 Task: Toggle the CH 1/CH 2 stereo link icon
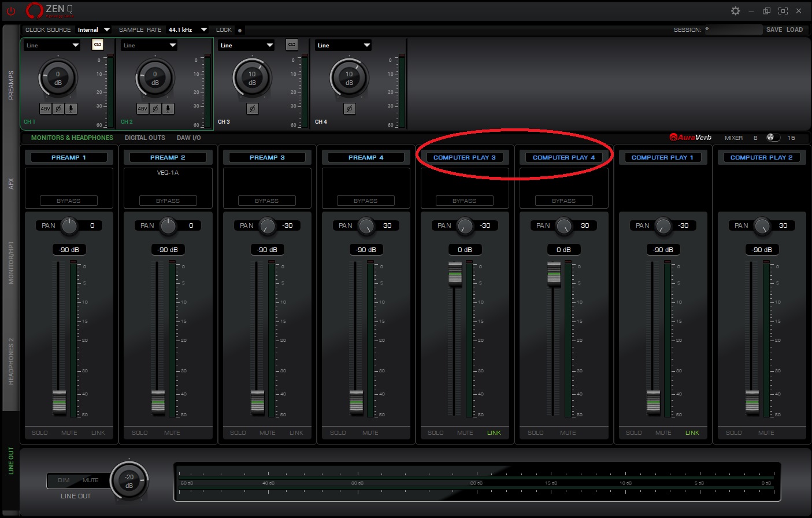tap(98, 45)
